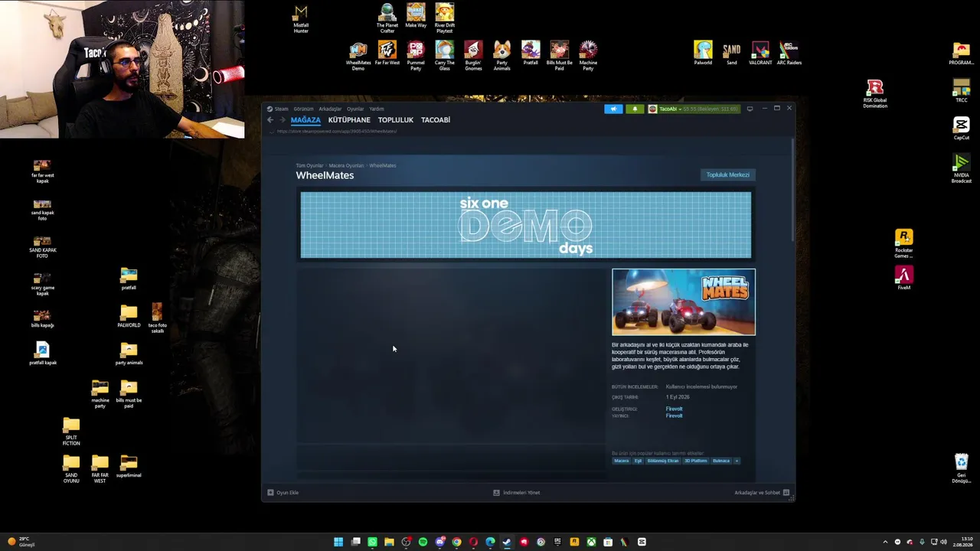Open the TACOABİ profile tab

(436, 120)
